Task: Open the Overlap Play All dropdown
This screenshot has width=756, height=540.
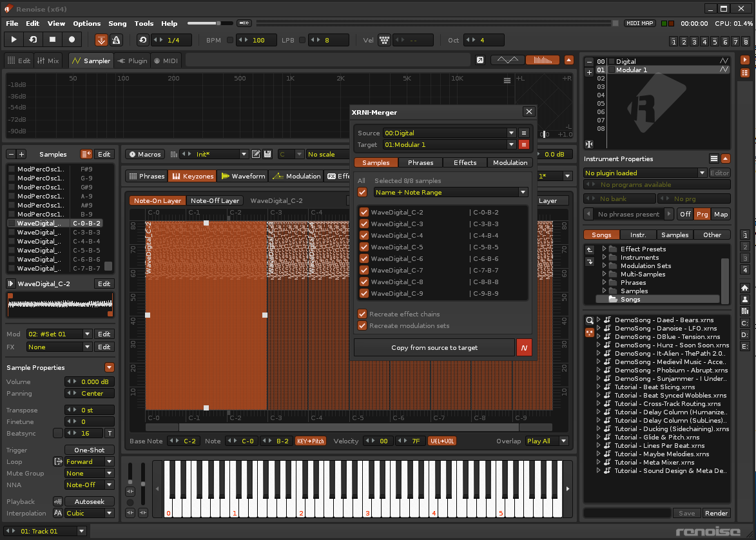Action: click(547, 441)
